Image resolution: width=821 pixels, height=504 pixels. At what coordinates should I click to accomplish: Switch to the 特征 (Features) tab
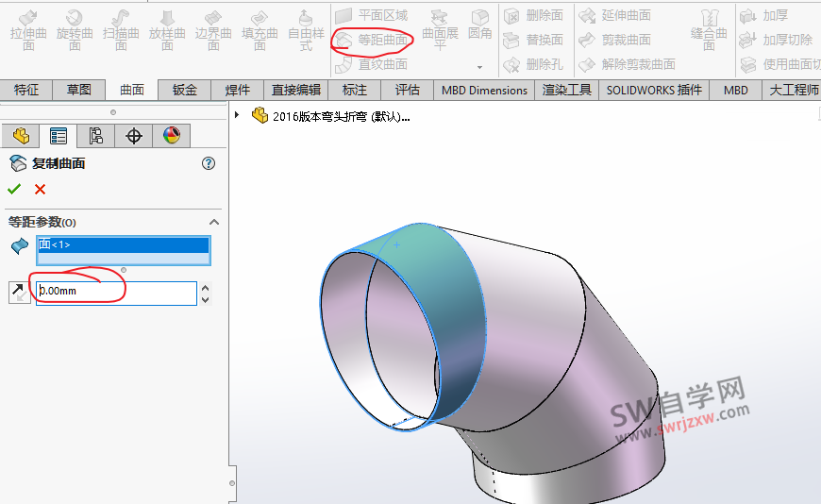pyautogui.click(x=26, y=90)
